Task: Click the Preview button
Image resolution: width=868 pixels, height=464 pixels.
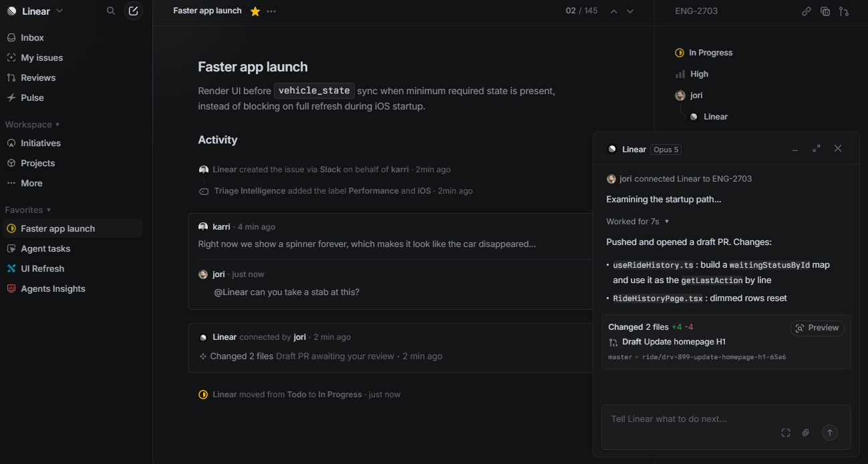Action: (x=818, y=328)
